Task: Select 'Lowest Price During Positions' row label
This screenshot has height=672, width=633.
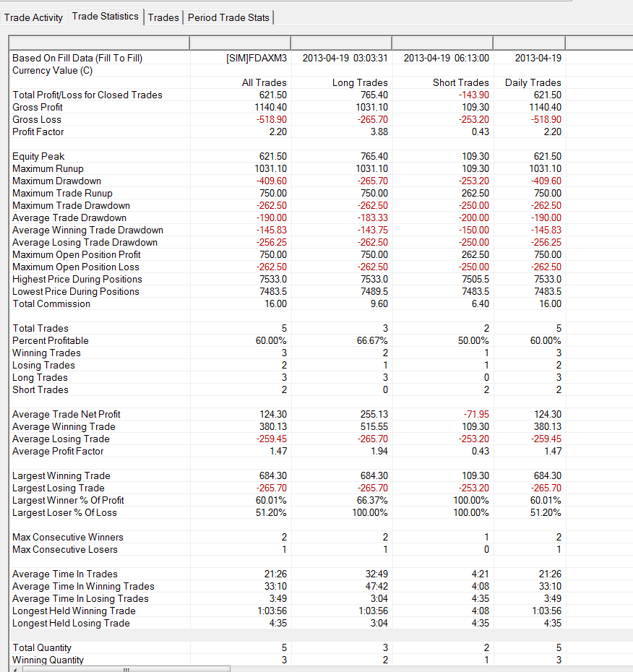Action: (76, 291)
